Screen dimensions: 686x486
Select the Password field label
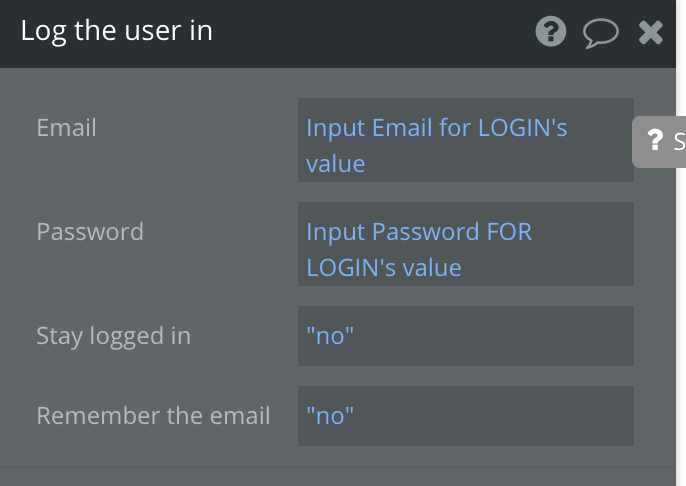pos(90,231)
